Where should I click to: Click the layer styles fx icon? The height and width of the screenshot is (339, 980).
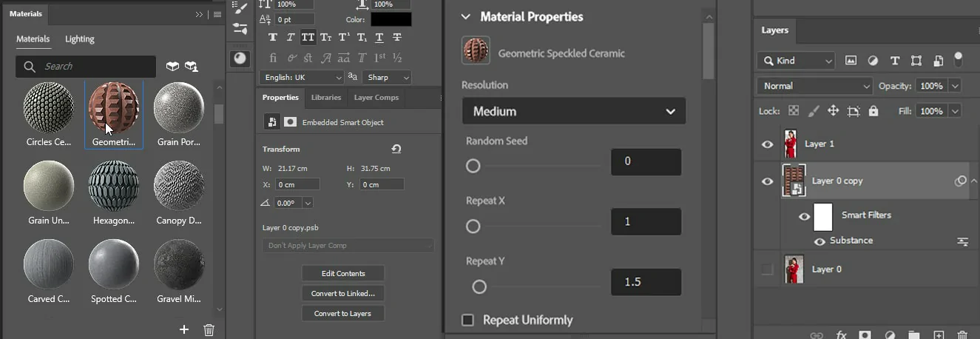(841, 335)
